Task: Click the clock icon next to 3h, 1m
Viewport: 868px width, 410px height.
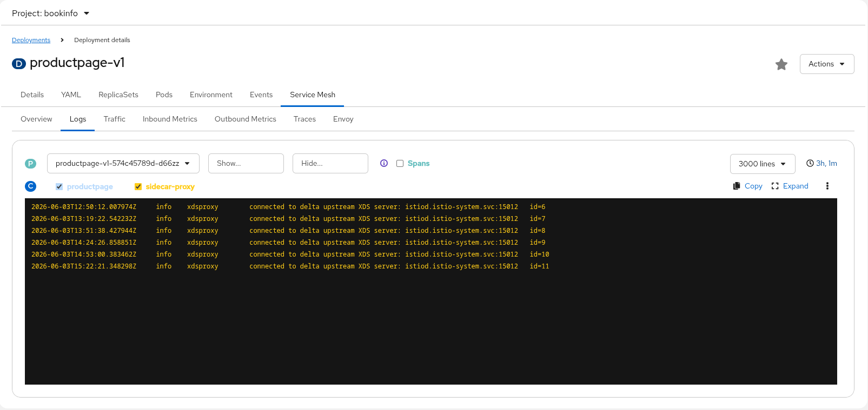Action: point(810,163)
